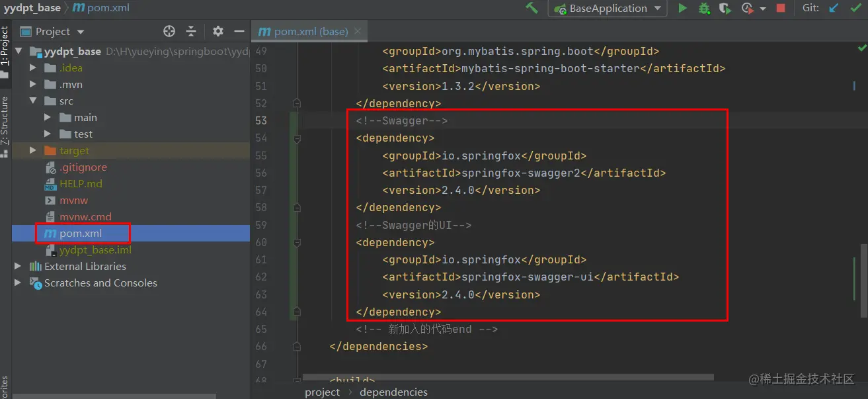Expand the main folder arrow
Viewport: 868px width, 399px height.
click(x=48, y=117)
